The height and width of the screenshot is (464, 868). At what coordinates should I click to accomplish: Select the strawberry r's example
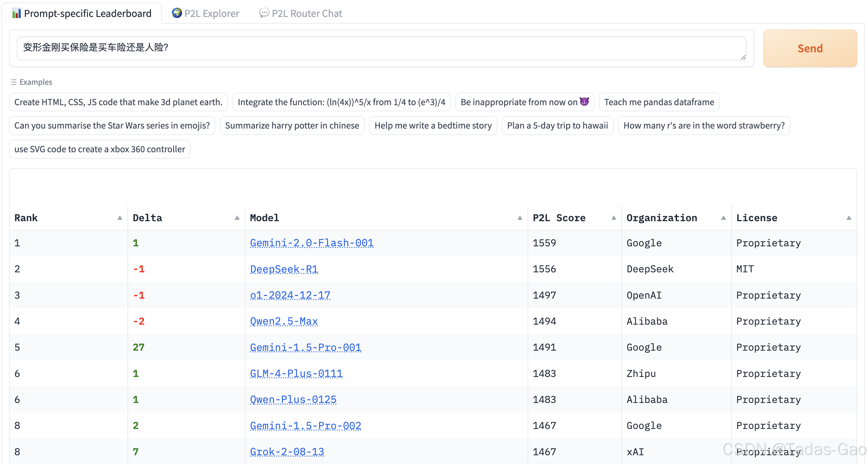coord(704,126)
